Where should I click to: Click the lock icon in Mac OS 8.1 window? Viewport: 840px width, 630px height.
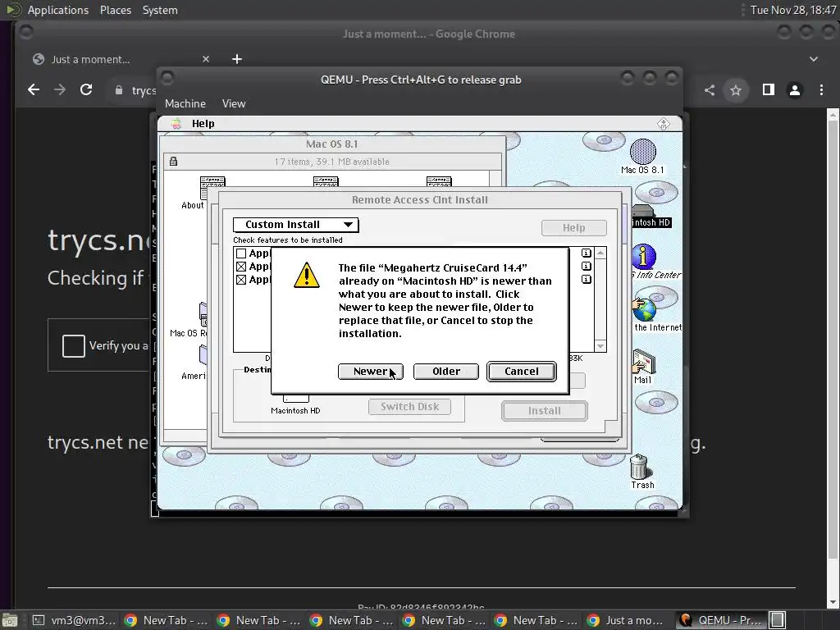[x=173, y=162]
